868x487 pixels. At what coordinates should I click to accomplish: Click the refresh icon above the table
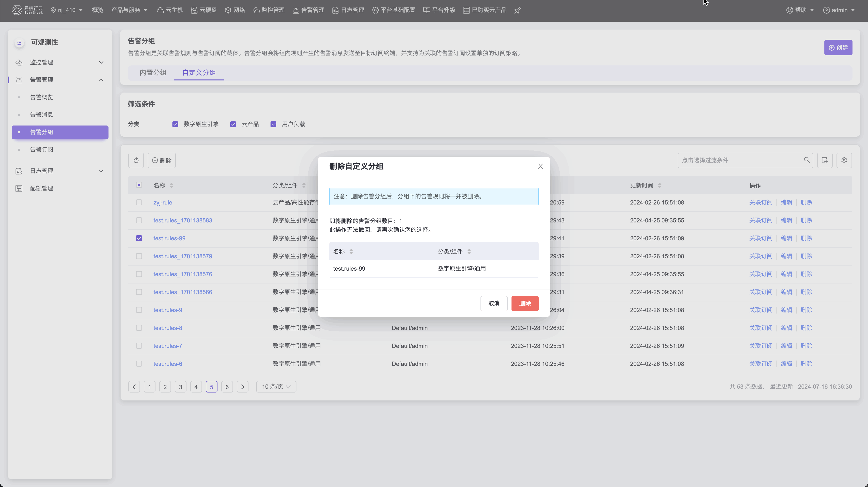point(136,160)
